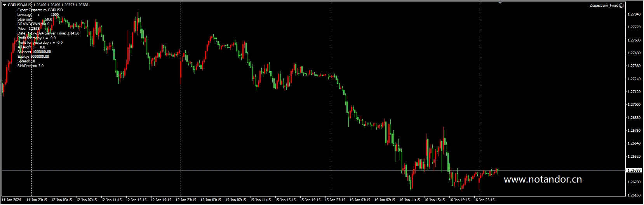
Task: Click the 1.27360 price scale label
Action: coord(634,66)
